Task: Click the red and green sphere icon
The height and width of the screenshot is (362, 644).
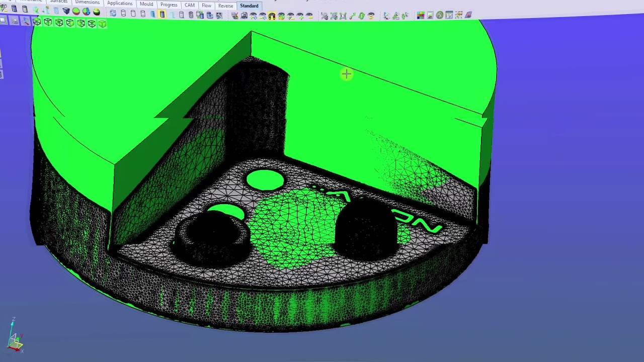Action: 76,12
